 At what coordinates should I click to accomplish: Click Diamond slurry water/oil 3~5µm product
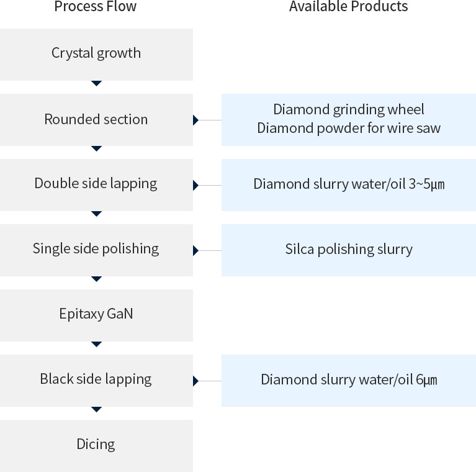pyautogui.click(x=349, y=185)
